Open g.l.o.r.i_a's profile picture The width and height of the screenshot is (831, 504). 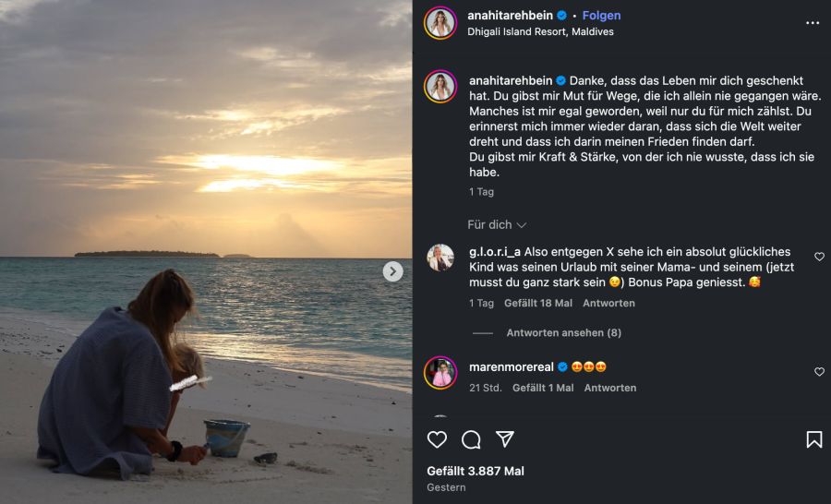pos(440,258)
